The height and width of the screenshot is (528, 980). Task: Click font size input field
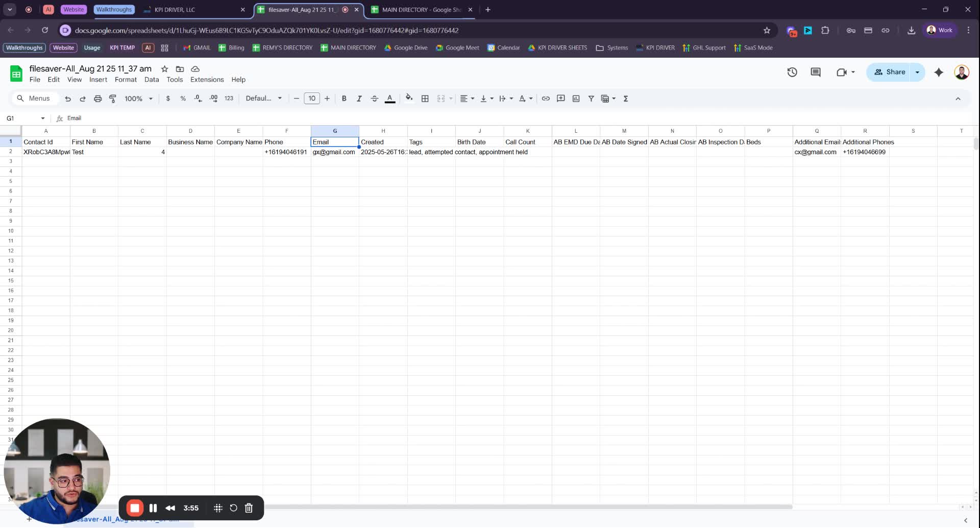312,99
